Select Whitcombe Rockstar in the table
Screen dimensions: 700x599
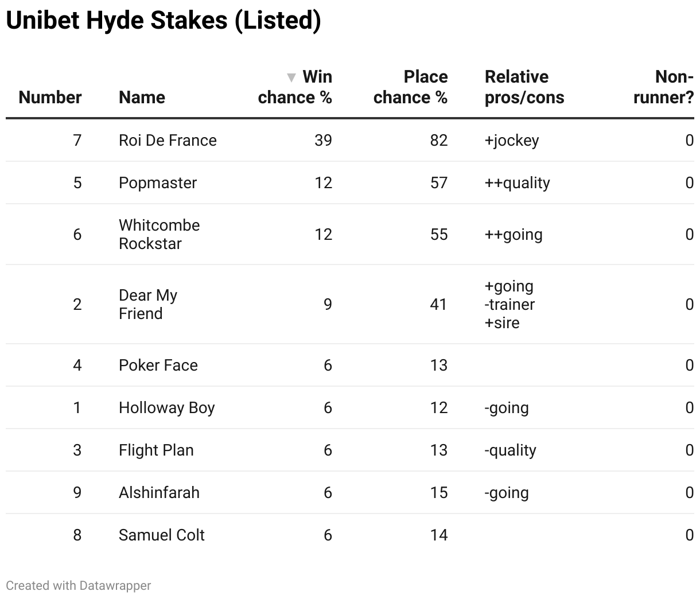[x=159, y=234]
